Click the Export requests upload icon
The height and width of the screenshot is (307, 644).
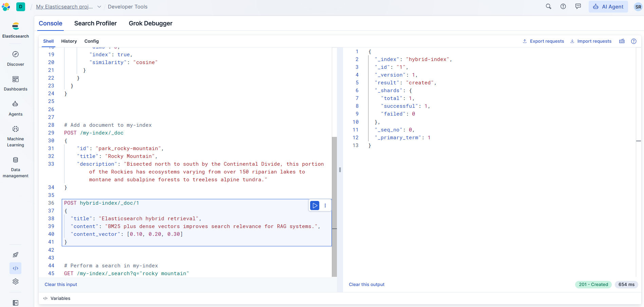pos(525,41)
